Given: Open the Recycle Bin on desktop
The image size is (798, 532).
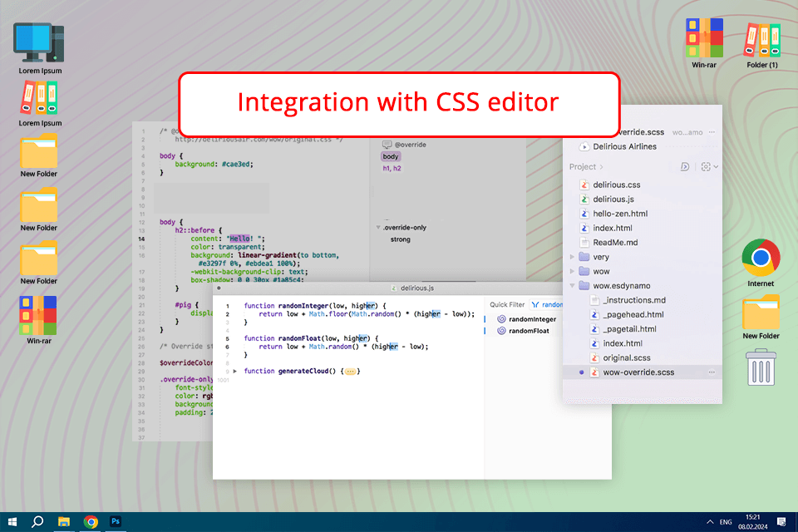Looking at the screenshot, I should tap(761, 367).
